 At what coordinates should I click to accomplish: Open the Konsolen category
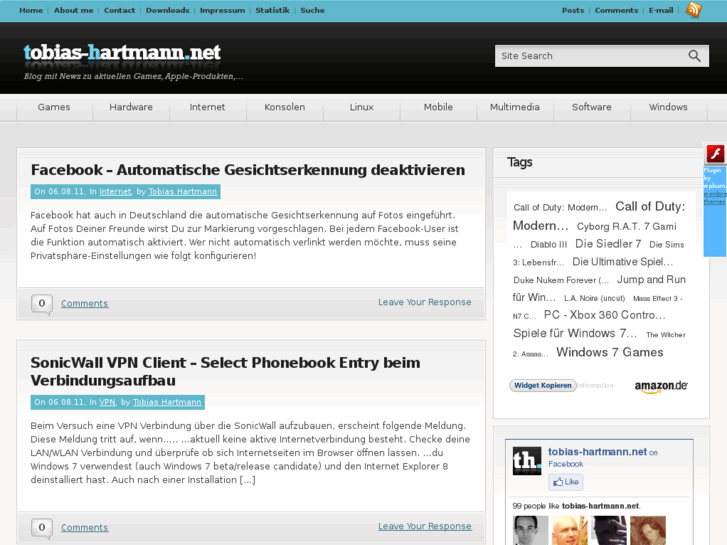[285, 107]
